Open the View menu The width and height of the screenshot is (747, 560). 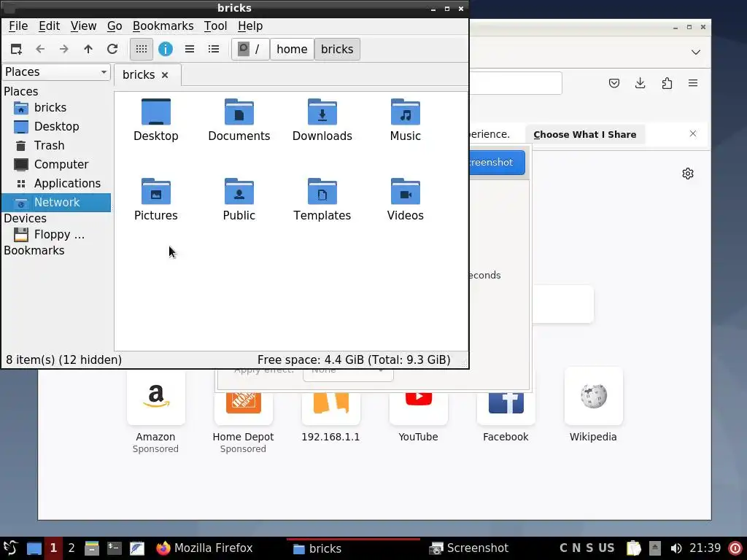(83, 26)
